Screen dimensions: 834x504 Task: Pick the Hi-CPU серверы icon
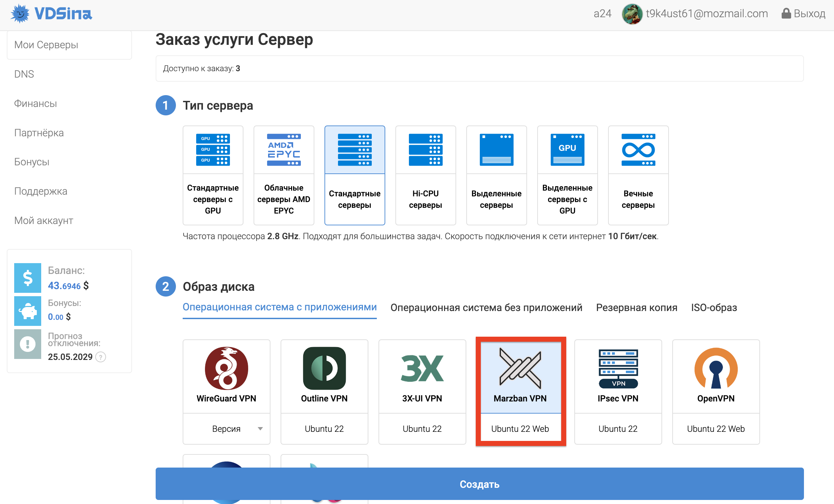pos(425,150)
